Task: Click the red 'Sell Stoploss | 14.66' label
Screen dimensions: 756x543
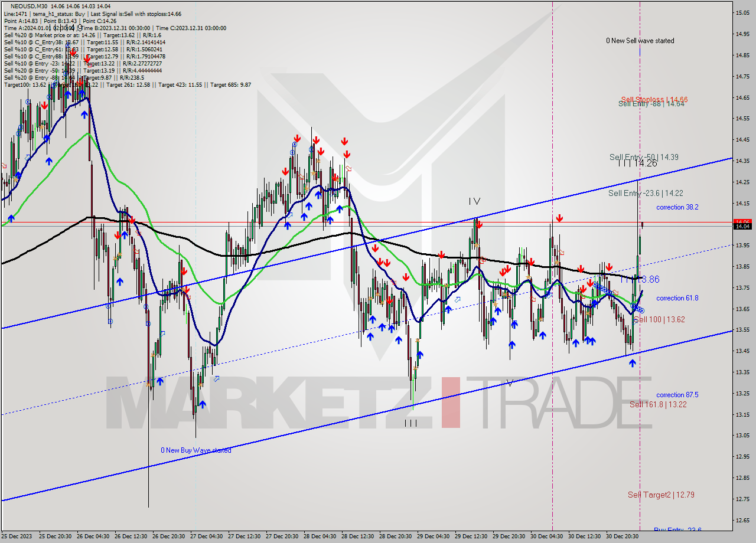Action: click(x=654, y=99)
